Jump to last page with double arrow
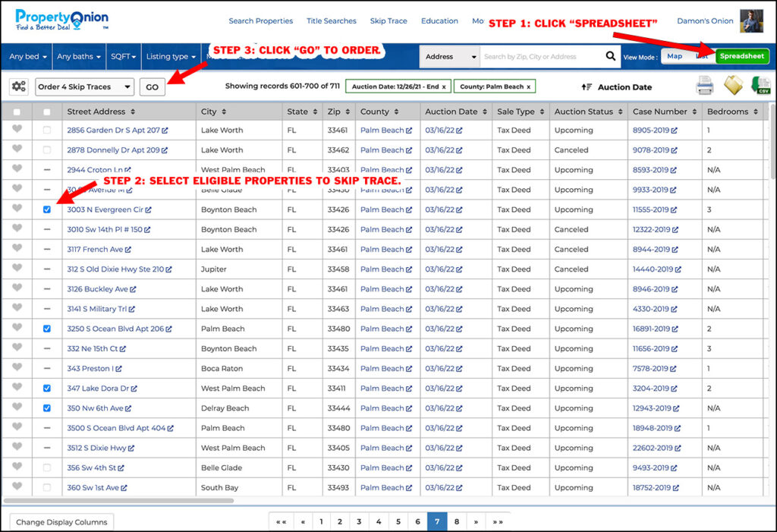Screen dimensions: 777x532 [498, 521]
